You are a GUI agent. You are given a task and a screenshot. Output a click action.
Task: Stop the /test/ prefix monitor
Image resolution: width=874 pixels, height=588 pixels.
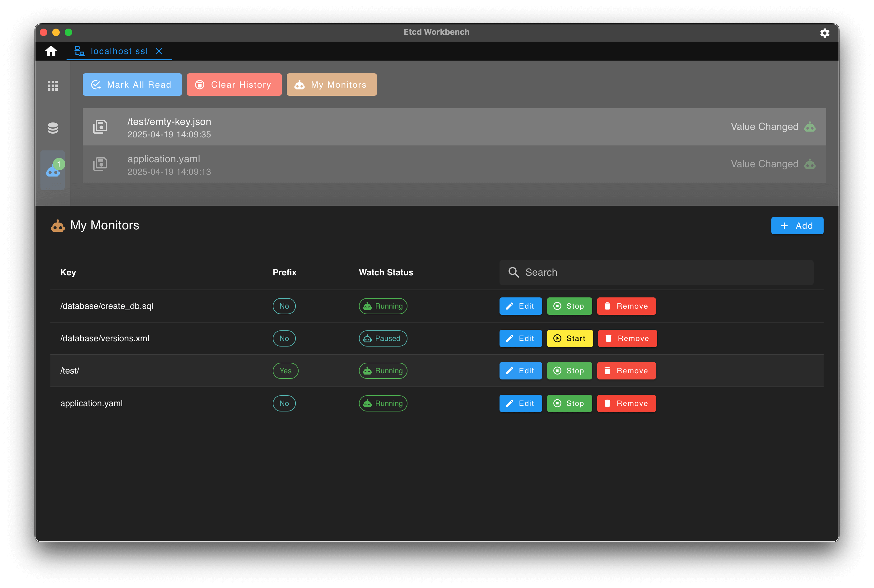(x=569, y=370)
